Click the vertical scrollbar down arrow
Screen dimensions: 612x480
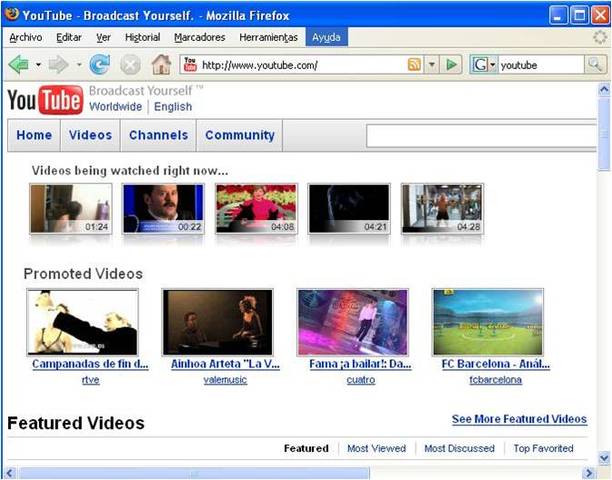(604, 457)
